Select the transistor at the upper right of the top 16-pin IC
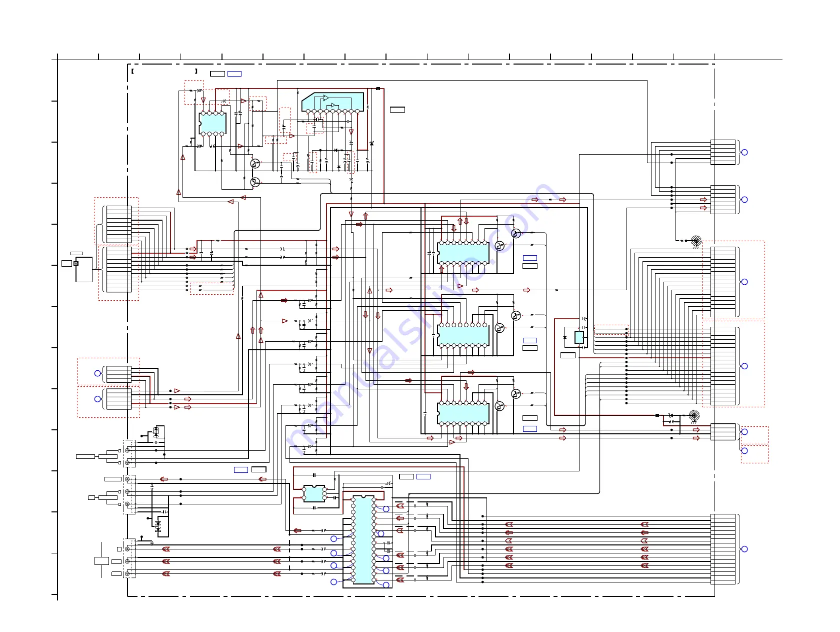Viewport: 840px width, 632px height. coord(516,233)
